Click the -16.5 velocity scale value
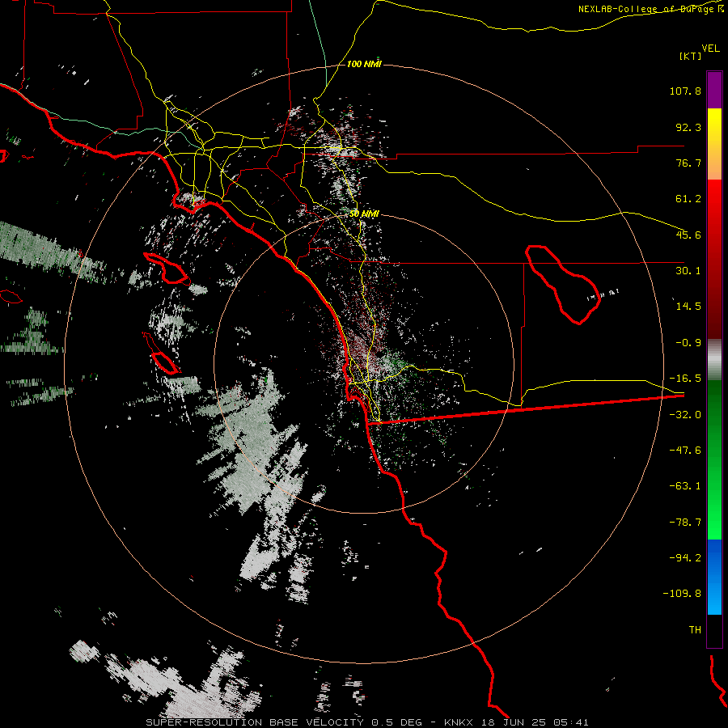 click(x=685, y=379)
